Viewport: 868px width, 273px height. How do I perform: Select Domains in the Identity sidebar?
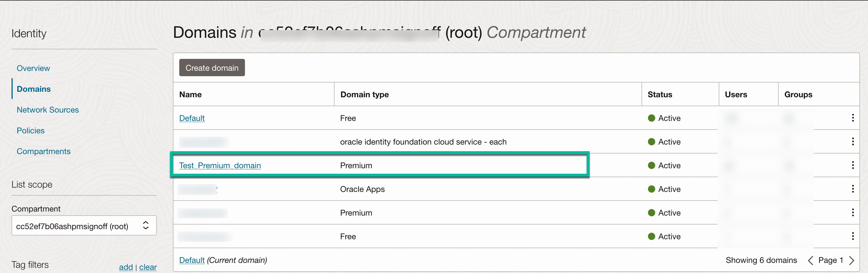coord(34,89)
